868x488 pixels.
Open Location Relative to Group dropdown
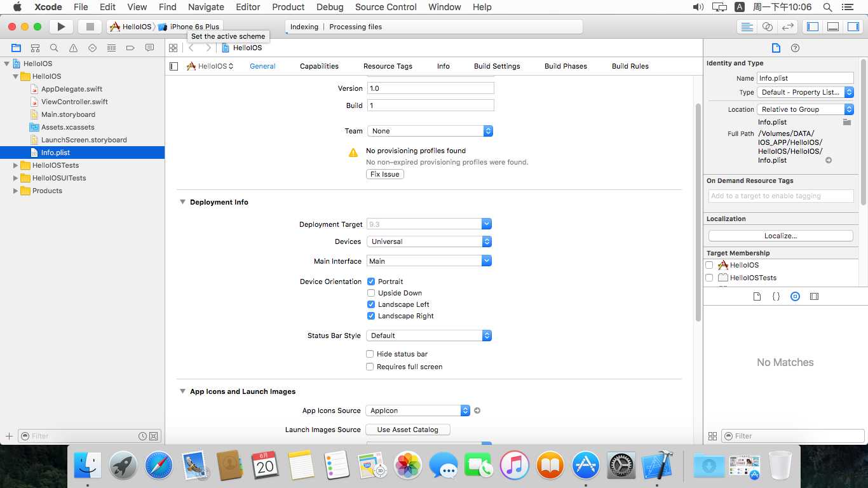805,109
